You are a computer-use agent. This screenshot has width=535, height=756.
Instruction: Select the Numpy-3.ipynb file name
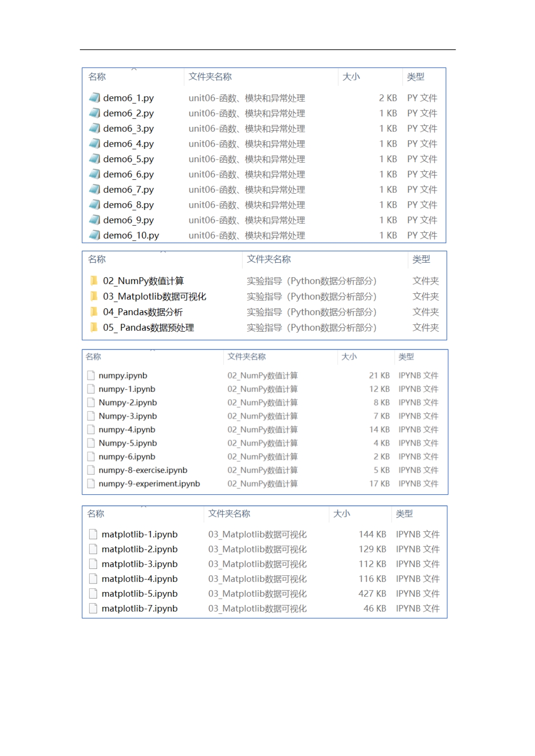click(128, 416)
